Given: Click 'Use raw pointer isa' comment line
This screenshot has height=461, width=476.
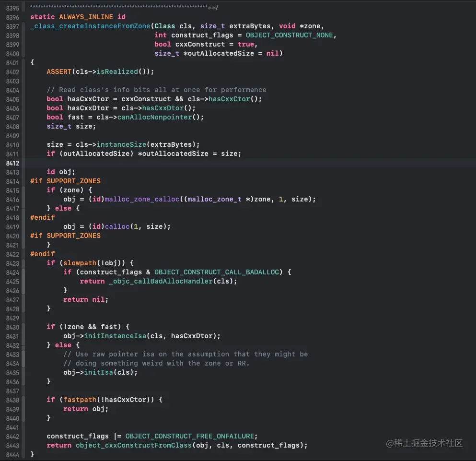Looking at the screenshot, I should [x=186, y=355].
